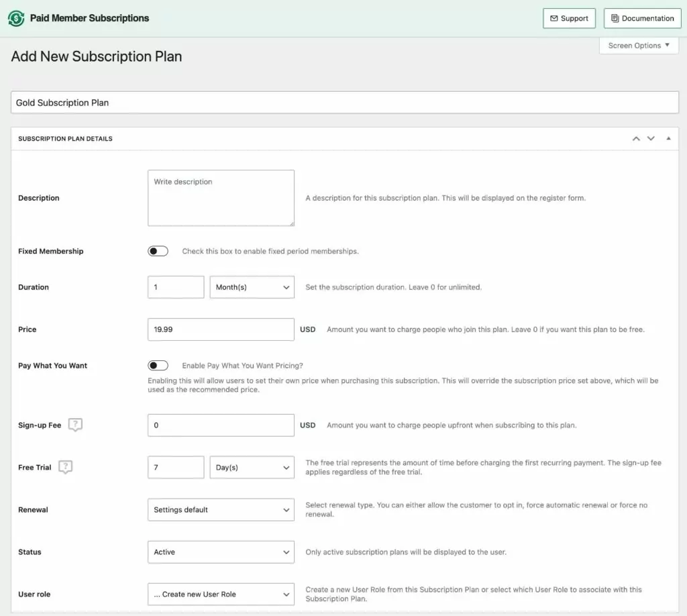
Task: Click the Paid Member Subscriptions logo icon
Action: point(16,18)
